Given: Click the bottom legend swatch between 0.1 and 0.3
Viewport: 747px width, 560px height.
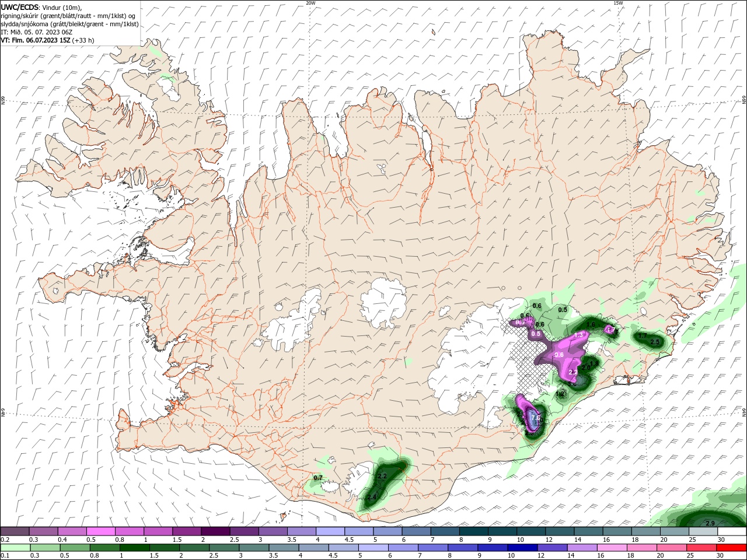Looking at the screenshot, I should pyautogui.click(x=15, y=548).
